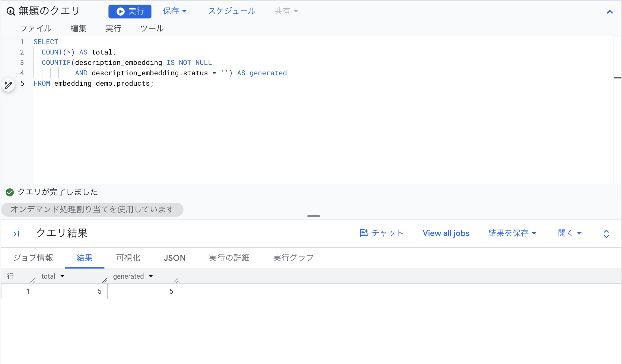Switch to the 結果 tab
The height and width of the screenshot is (364, 622).
click(x=85, y=258)
